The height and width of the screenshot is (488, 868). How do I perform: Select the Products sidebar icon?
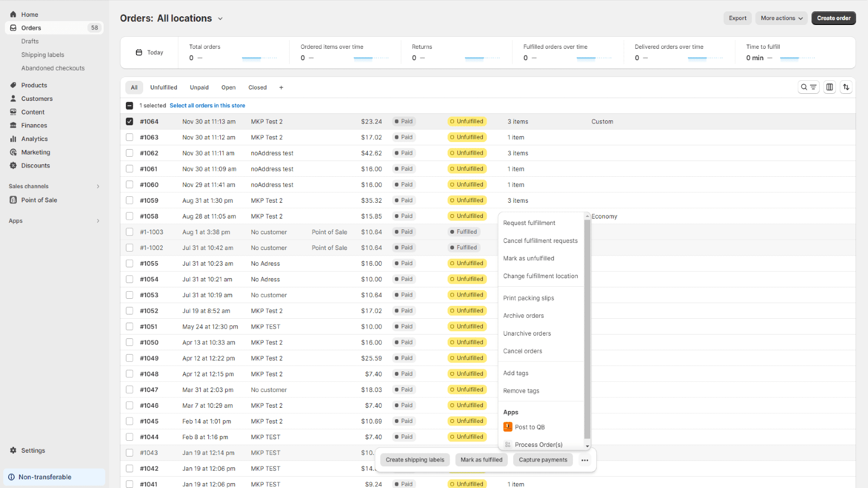13,85
